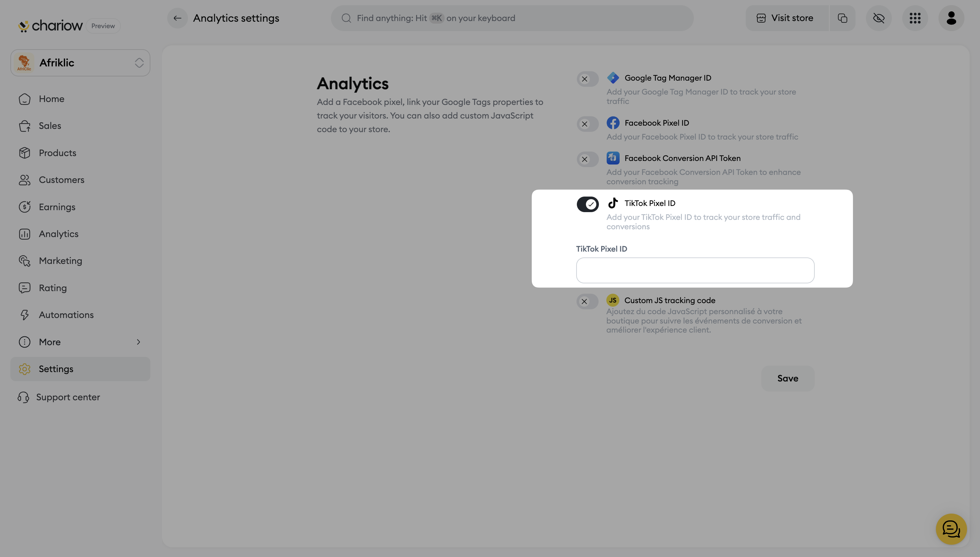Click the Visit store button
Image resolution: width=980 pixels, height=557 pixels.
[787, 18]
